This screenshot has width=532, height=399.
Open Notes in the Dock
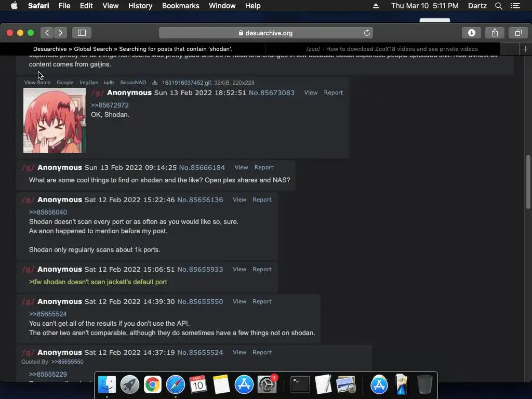tap(221, 384)
